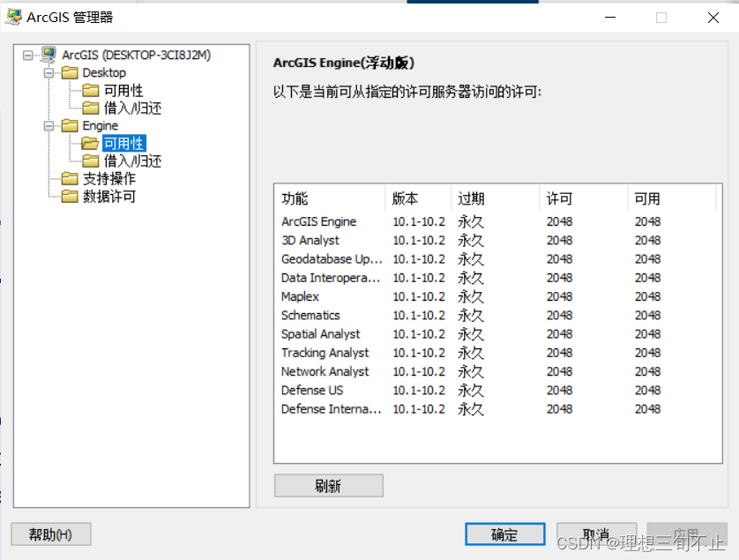Viewport: 739px width, 560px height.
Task: Click the 帮助(H) help button
Action: point(51,534)
